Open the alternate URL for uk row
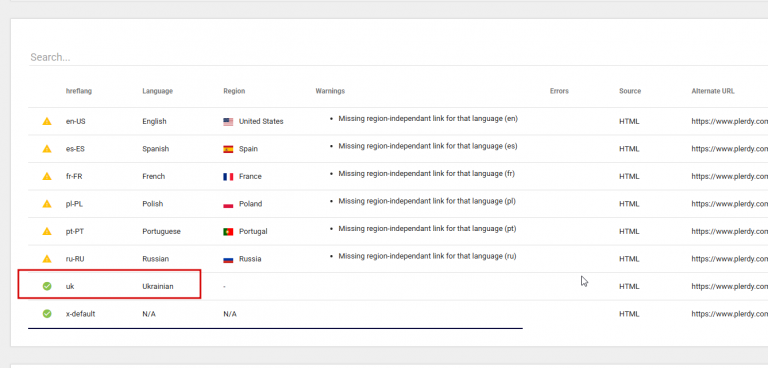 (x=729, y=286)
